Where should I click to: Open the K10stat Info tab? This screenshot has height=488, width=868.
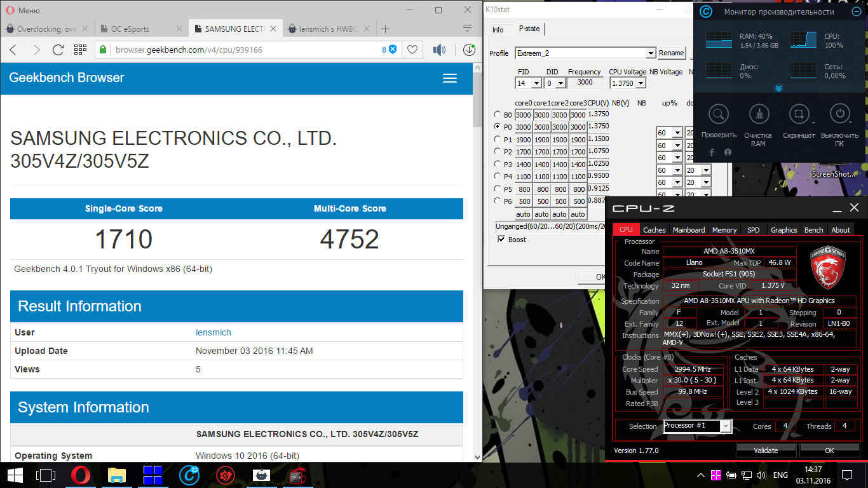point(498,30)
